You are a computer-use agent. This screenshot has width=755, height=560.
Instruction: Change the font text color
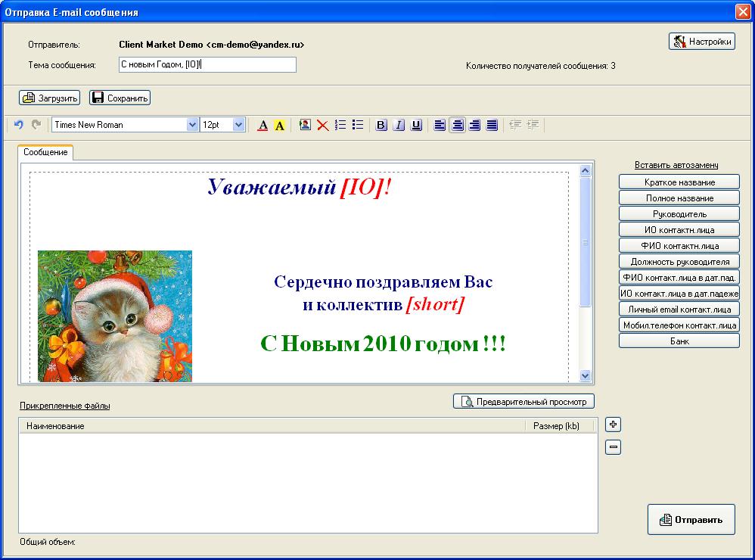pyautogui.click(x=263, y=125)
